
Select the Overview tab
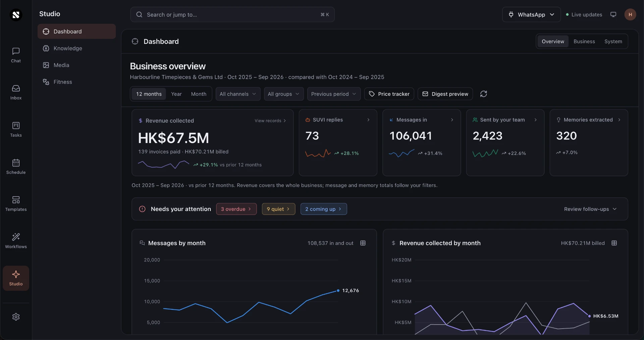tap(553, 42)
